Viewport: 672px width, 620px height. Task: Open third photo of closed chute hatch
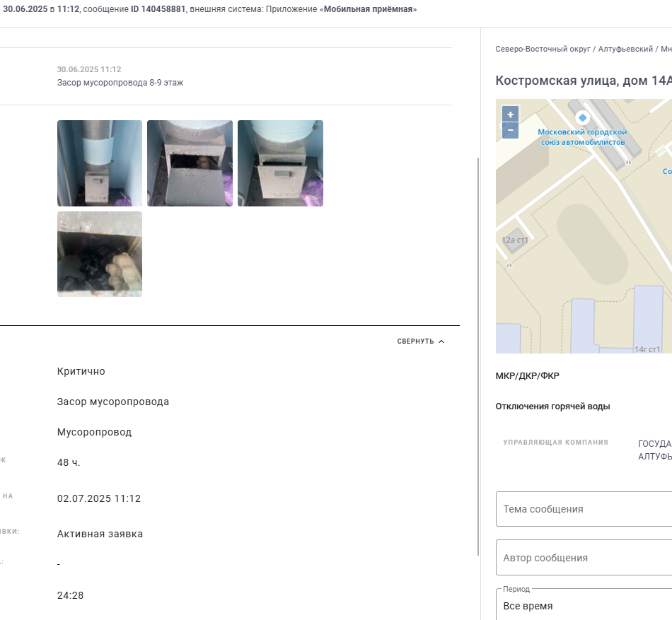[280, 163]
